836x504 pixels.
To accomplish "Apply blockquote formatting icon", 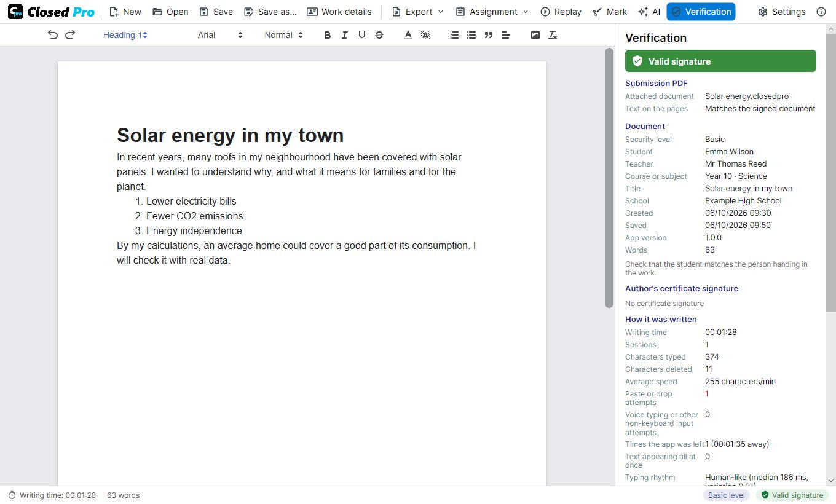I will tap(489, 35).
